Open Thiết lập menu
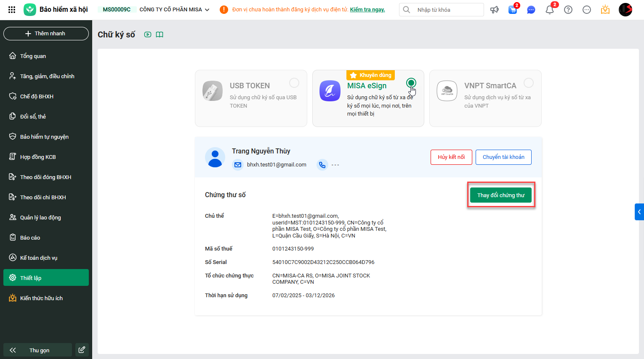The height and width of the screenshot is (359, 644). [46, 277]
